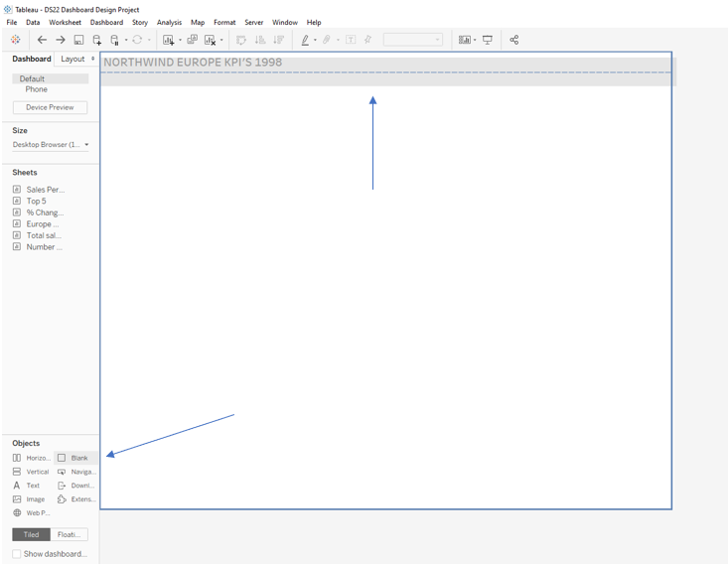Select the Navigation object
The width and height of the screenshot is (728, 564).
point(76,472)
